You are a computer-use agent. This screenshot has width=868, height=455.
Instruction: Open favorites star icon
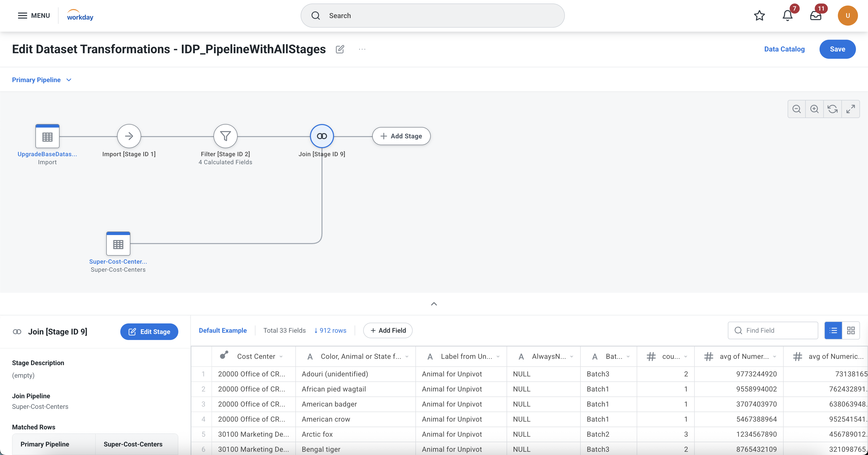point(759,16)
